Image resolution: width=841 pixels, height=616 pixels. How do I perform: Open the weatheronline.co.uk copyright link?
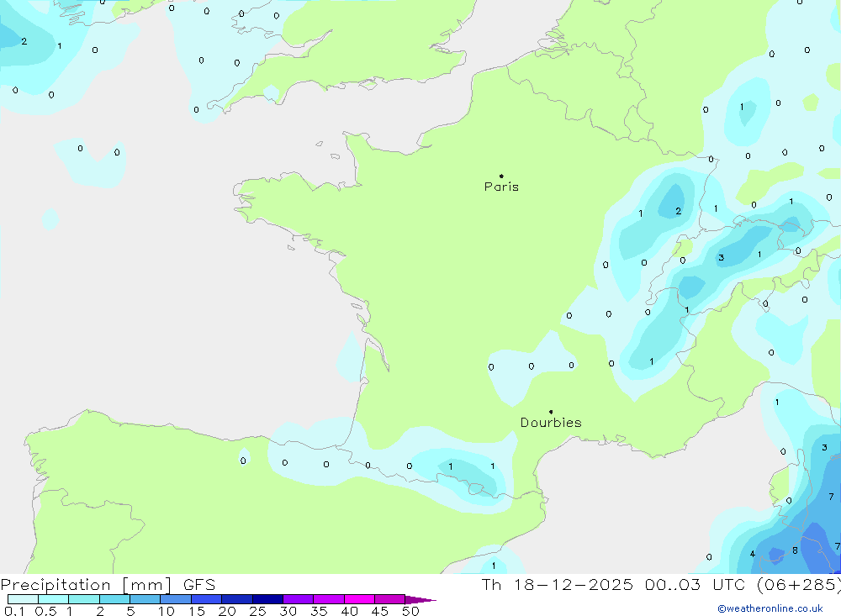(770, 608)
